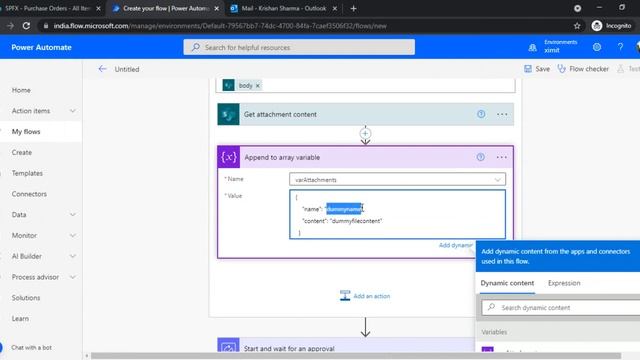Open Chat with a bot
The image size is (640, 360).
tap(31, 347)
